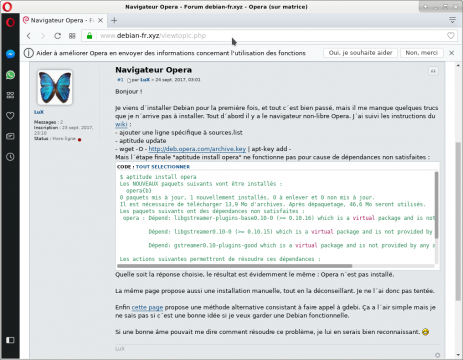Image resolution: width=463 pixels, height=360 pixels.
Task: Open the tab menu icon
Action: 452,20
